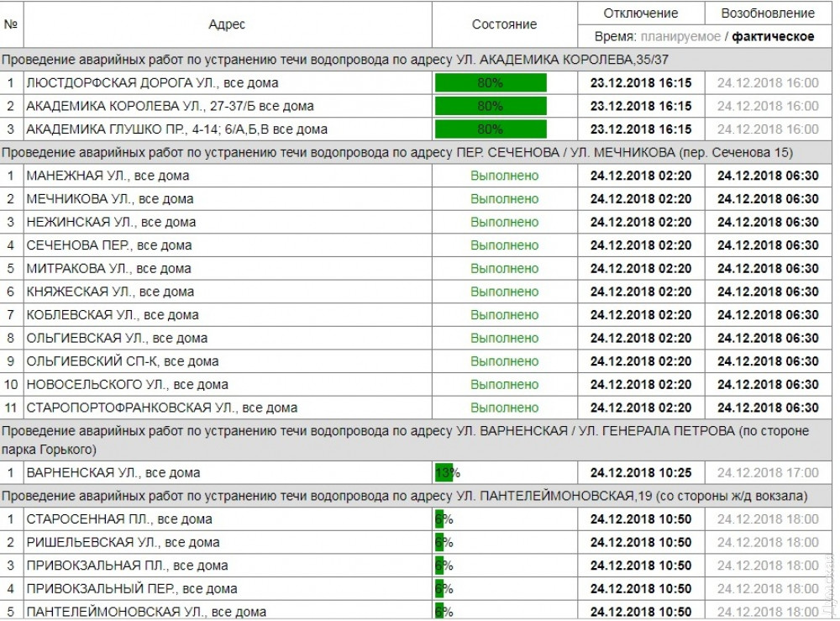Click the "Отключение" column header
Screen dimensions: 840x621
pos(640,13)
